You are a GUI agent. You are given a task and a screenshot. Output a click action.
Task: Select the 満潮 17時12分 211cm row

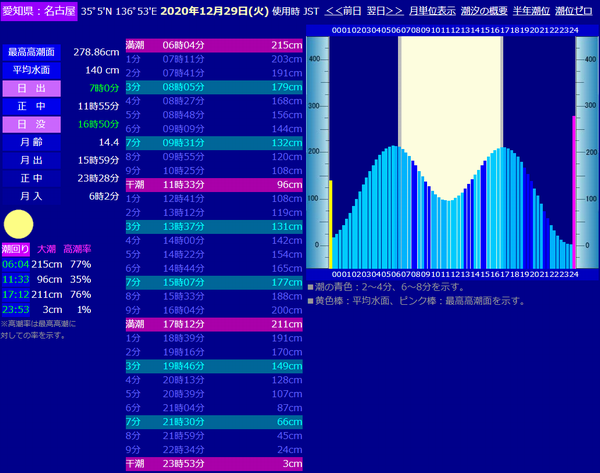point(214,325)
